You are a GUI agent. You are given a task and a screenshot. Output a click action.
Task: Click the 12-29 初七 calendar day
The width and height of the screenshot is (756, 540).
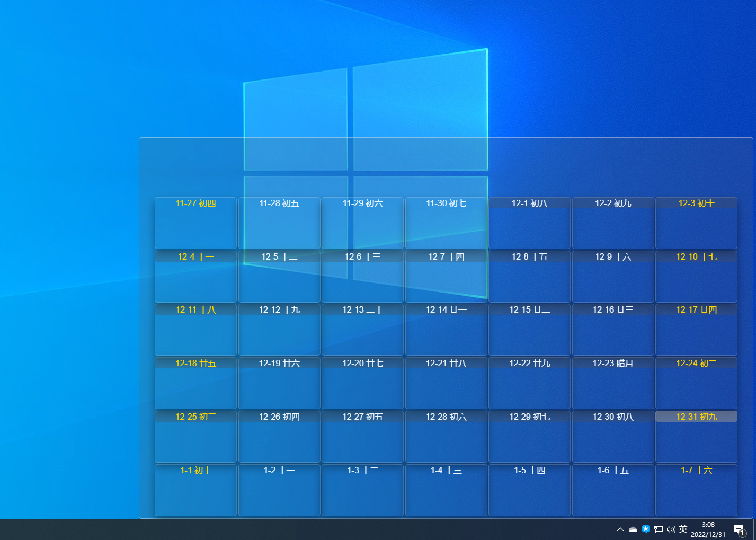pyautogui.click(x=529, y=437)
